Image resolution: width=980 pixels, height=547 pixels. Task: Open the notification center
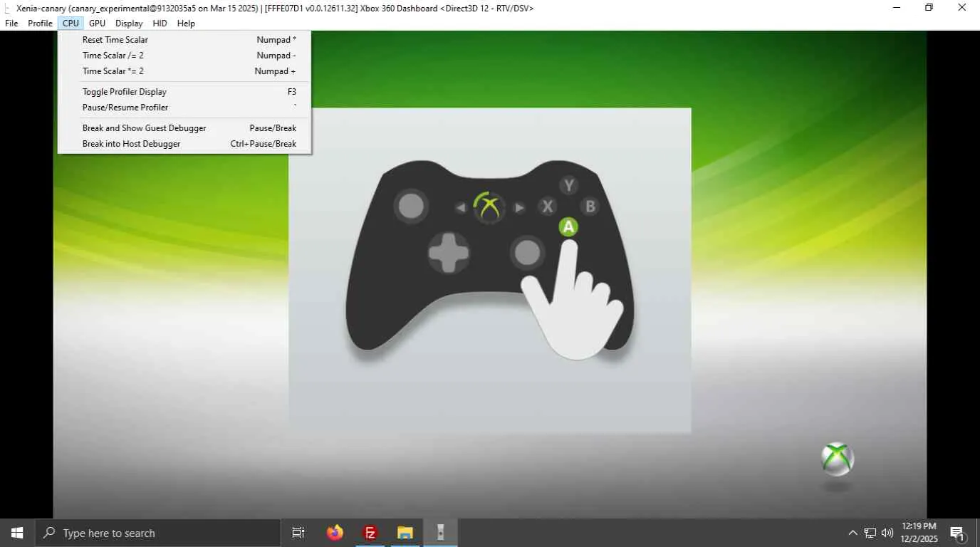(x=957, y=533)
